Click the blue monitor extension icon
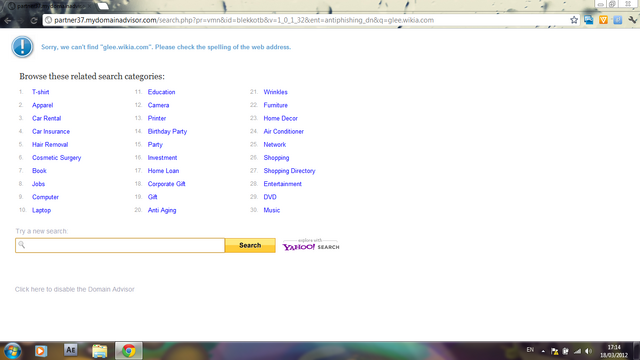The width and height of the screenshot is (640, 360). pyautogui.click(x=589, y=20)
